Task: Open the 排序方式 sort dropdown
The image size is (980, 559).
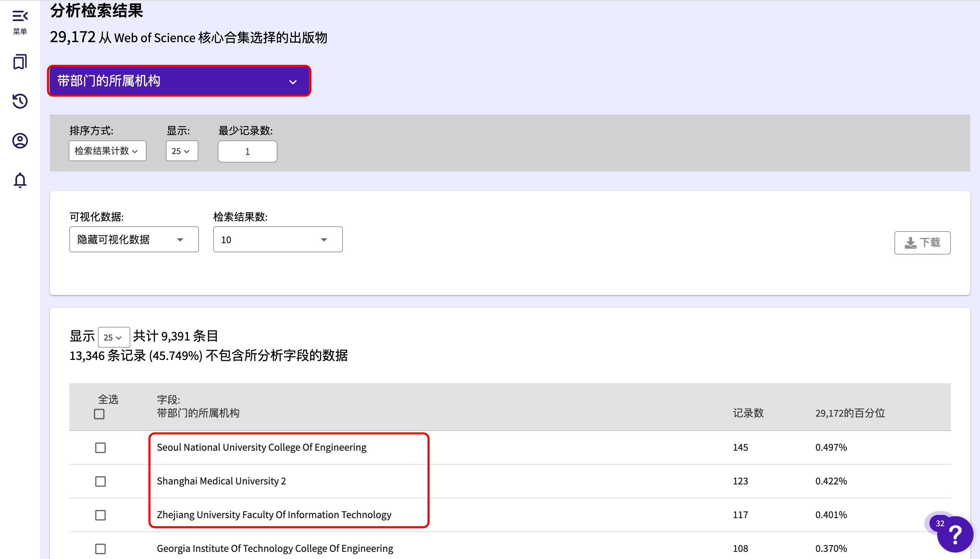Action: tap(108, 151)
